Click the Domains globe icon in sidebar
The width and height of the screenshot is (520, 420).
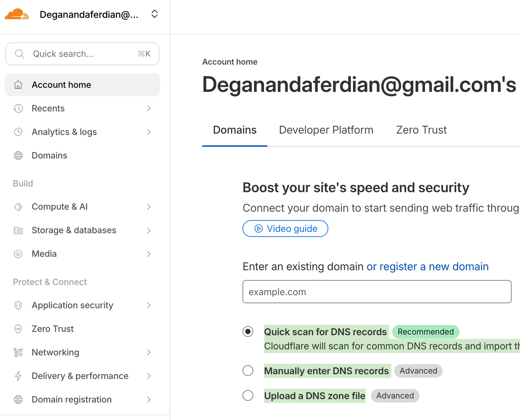tap(18, 155)
